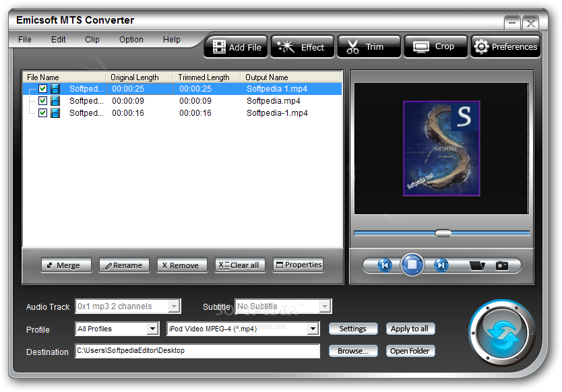
Task: Click the Add File toolbar button
Action: (x=236, y=46)
